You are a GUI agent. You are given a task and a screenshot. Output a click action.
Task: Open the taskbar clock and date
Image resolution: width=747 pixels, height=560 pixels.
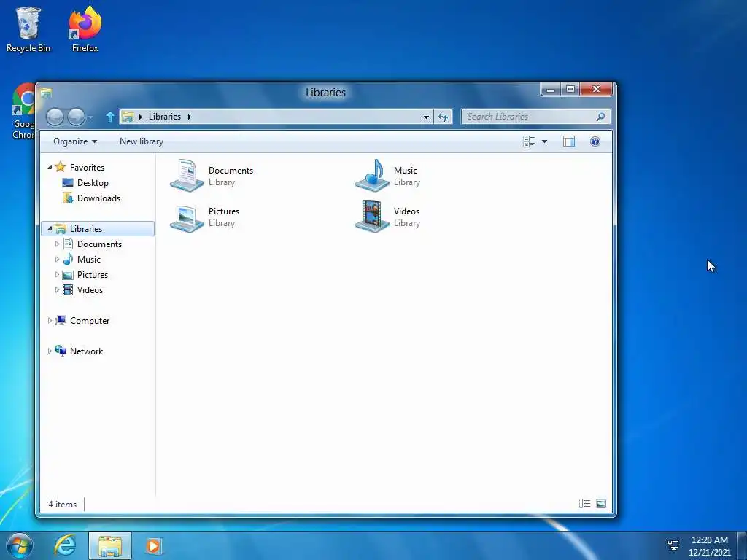pos(709,545)
